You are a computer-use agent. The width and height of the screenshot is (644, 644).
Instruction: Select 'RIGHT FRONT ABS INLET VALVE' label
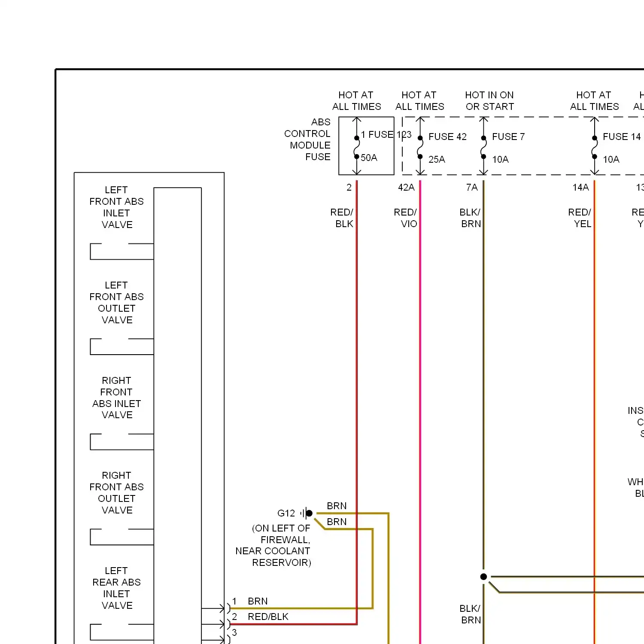[x=116, y=398]
